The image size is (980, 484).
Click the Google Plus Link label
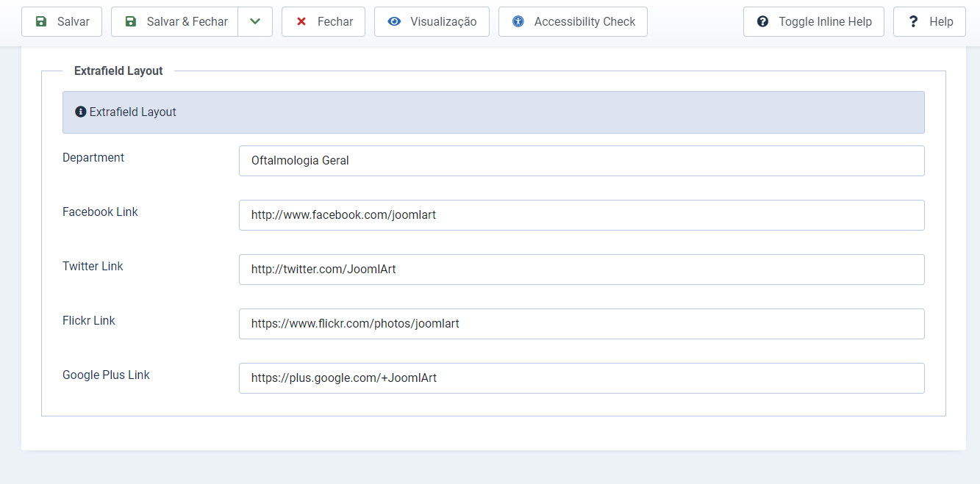(106, 375)
